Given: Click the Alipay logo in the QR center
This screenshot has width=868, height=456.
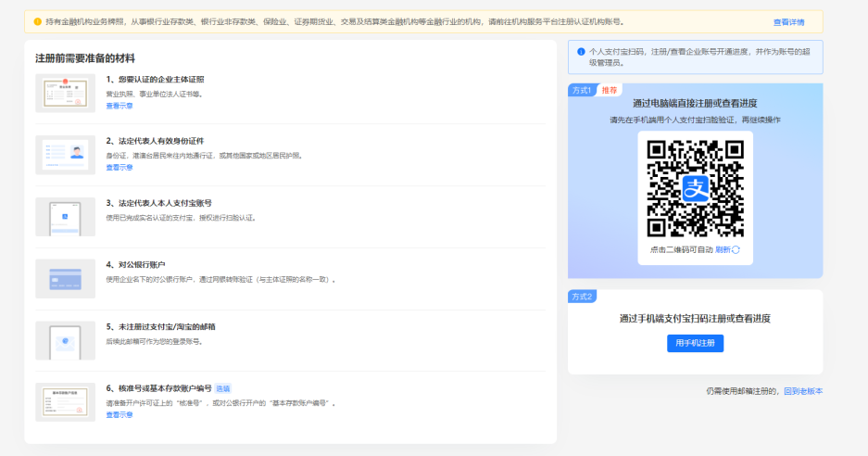Looking at the screenshot, I should (x=696, y=189).
